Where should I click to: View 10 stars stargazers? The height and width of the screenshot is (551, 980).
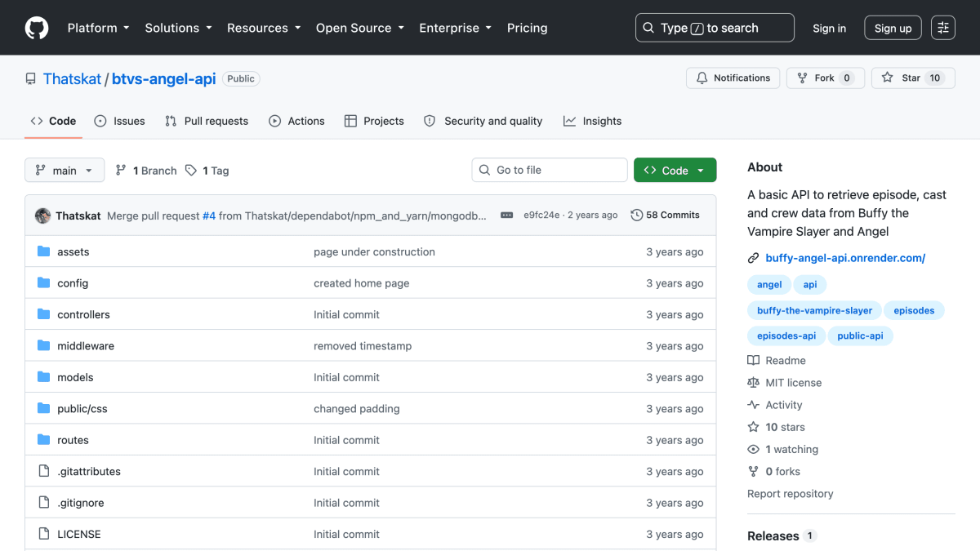pos(777,427)
